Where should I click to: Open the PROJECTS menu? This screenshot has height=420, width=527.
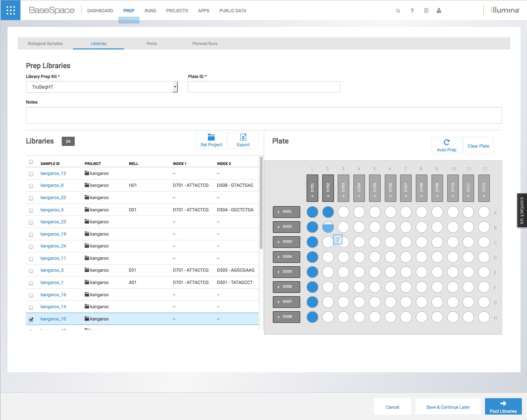(177, 11)
